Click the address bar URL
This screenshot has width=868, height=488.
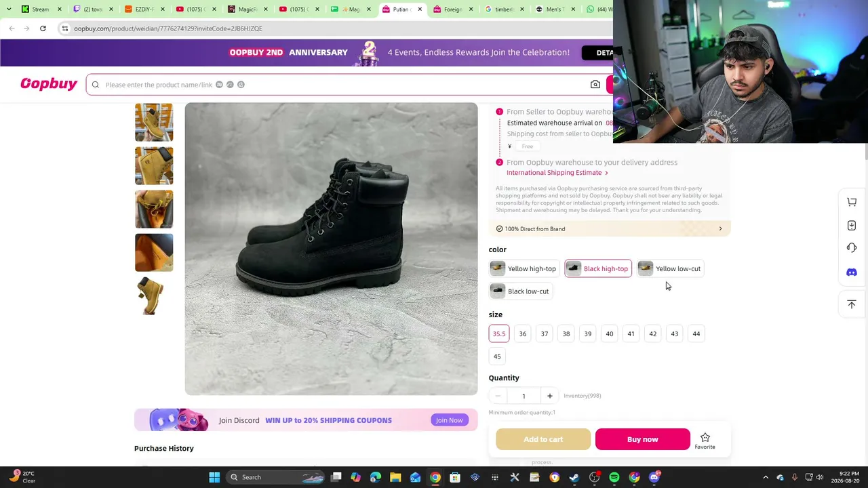click(x=168, y=28)
